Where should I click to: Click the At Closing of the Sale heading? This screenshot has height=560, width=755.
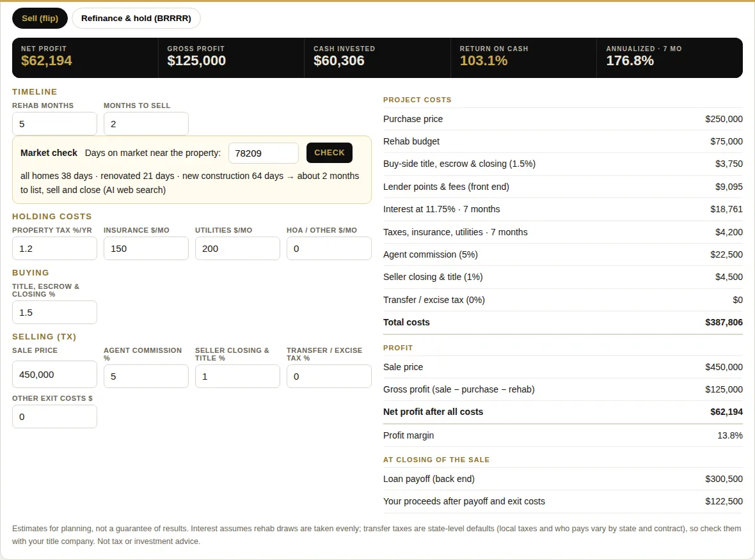(436, 460)
